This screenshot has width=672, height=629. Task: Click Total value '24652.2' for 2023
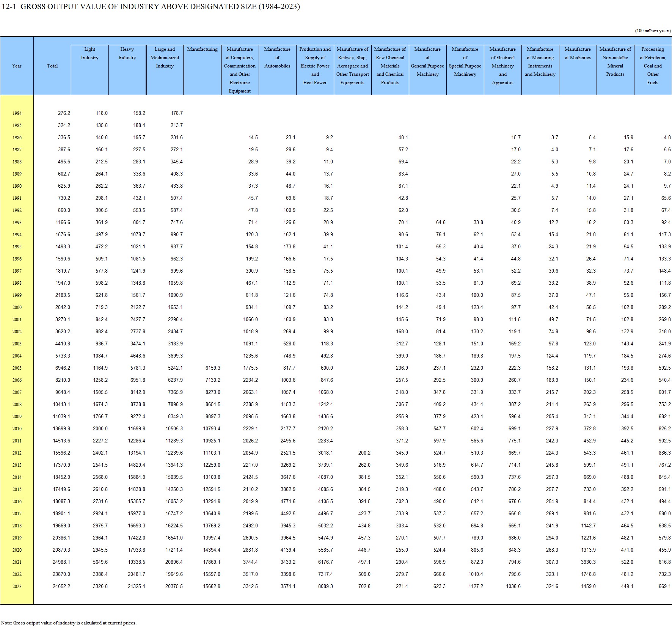[x=61, y=586]
